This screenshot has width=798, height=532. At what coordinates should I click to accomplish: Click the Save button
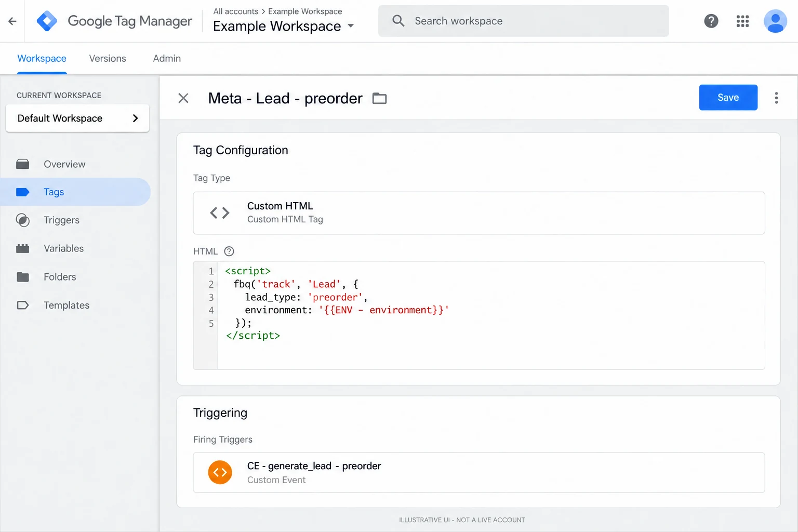(x=728, y=98)
